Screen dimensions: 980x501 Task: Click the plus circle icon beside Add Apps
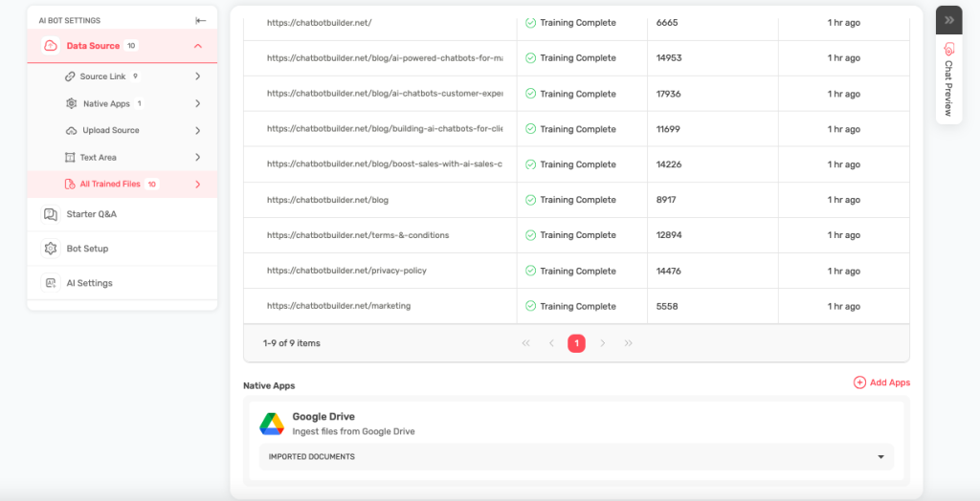[860, 382]
